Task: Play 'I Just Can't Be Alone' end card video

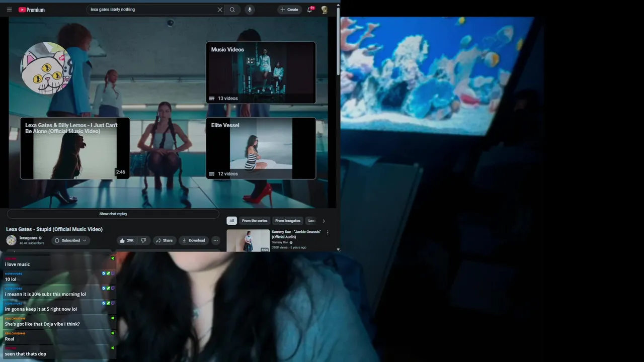Action: pyautogui.click(x=75, y=148)
